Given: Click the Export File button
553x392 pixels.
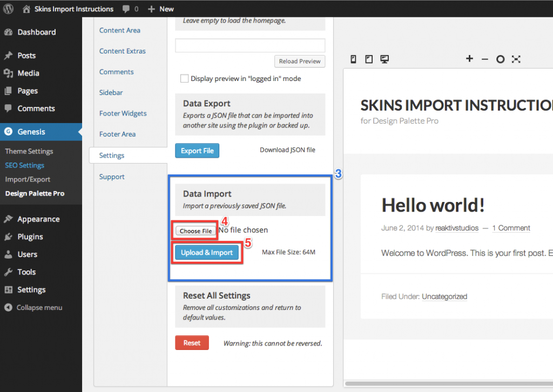Looking at the screenshot, I should 197,151.
